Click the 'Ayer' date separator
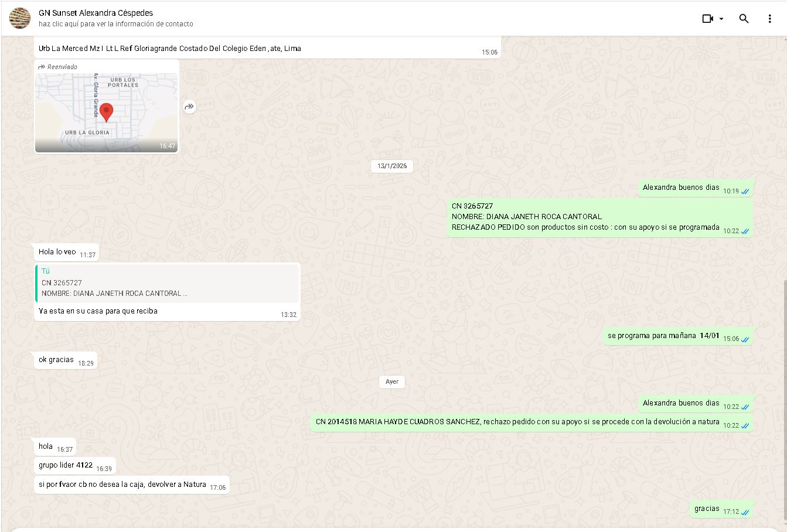 click(392, 382)
